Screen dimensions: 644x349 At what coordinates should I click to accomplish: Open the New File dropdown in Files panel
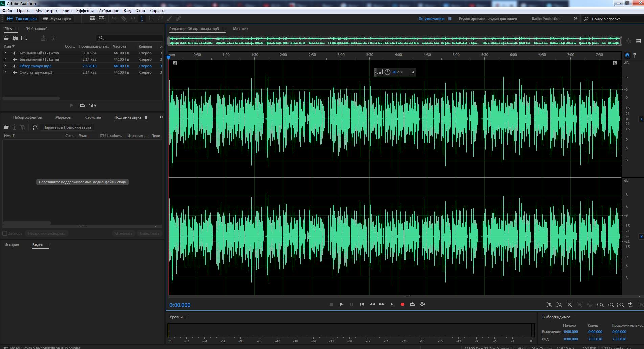pyautogui.click(x=24, y=38)
